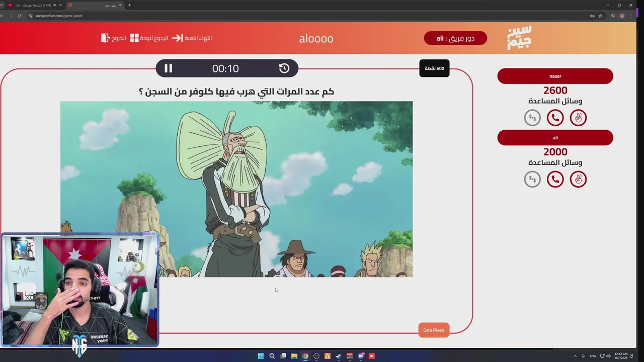
Task: Click the browser back arrow
Action: [2, 16]
